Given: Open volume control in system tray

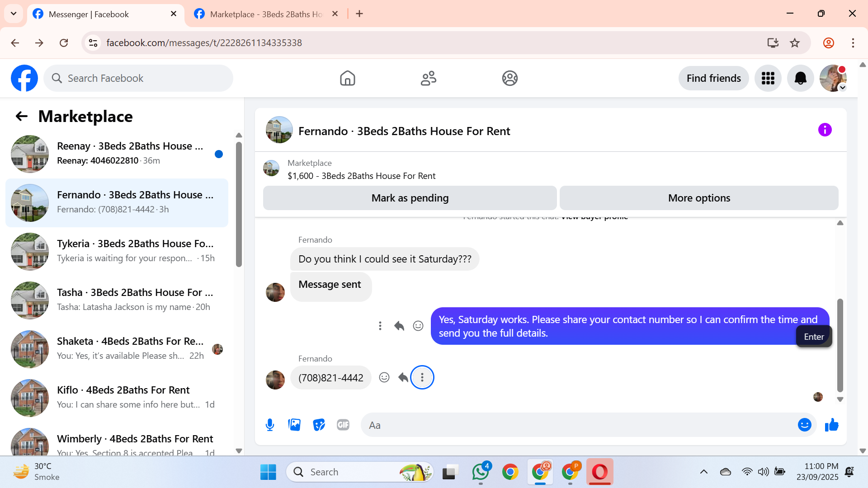Looking at the screenshot, I should tap(764, 472).
